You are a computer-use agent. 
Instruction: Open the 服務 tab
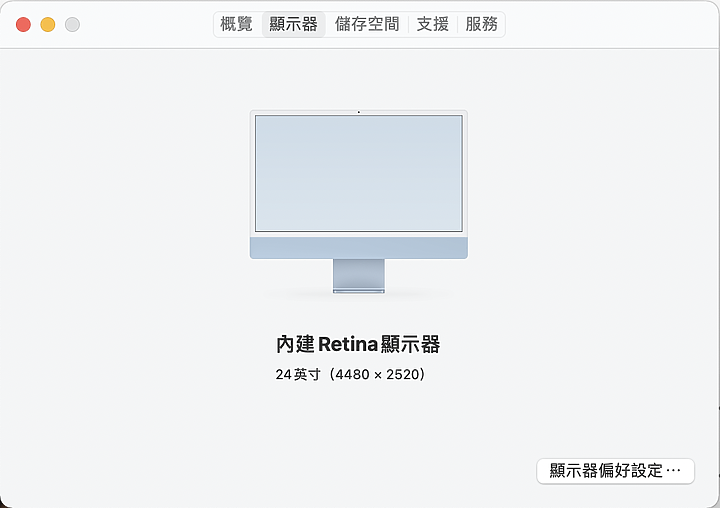click(x=481, y=24)
